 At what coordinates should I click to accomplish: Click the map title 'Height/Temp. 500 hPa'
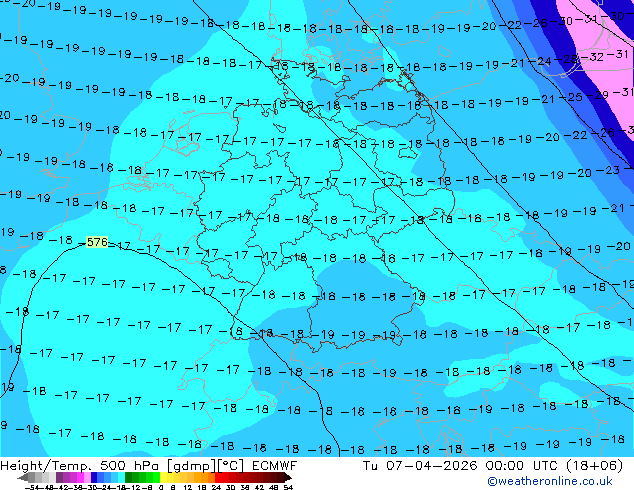pos(81,466)
